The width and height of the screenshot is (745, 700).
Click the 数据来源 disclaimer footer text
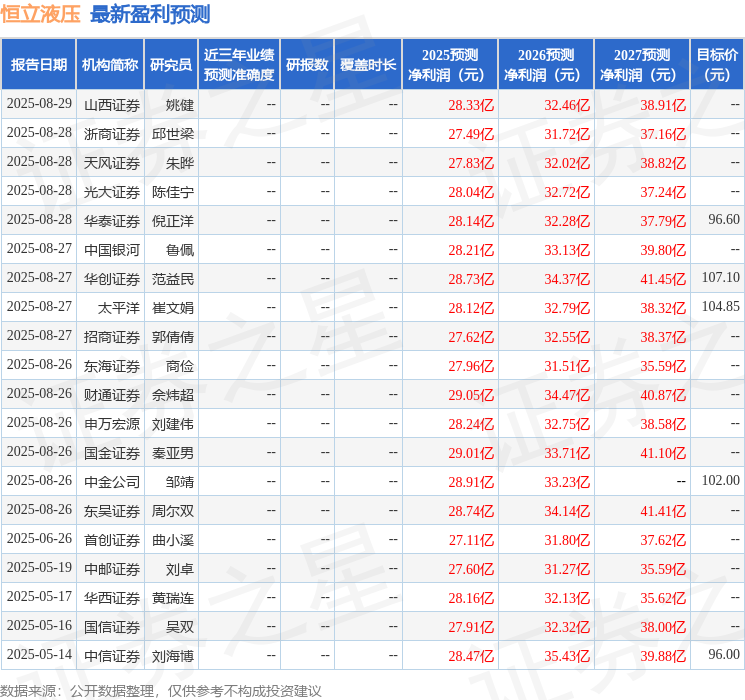point(161,690)
